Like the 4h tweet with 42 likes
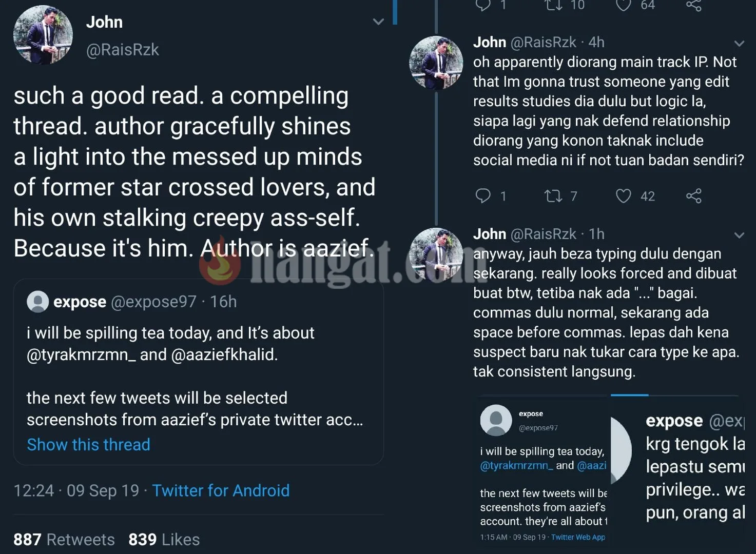The height and width of the screenshot is (554, 756). 623,195
